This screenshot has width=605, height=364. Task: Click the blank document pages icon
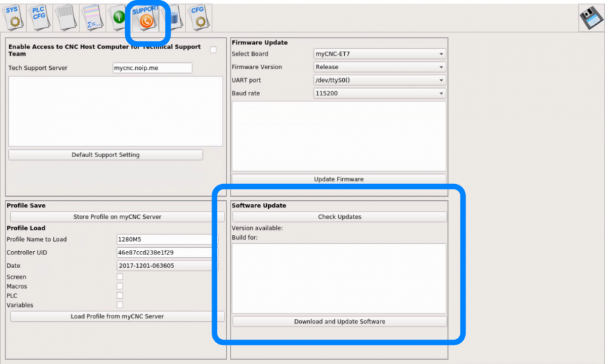point(65,17)
